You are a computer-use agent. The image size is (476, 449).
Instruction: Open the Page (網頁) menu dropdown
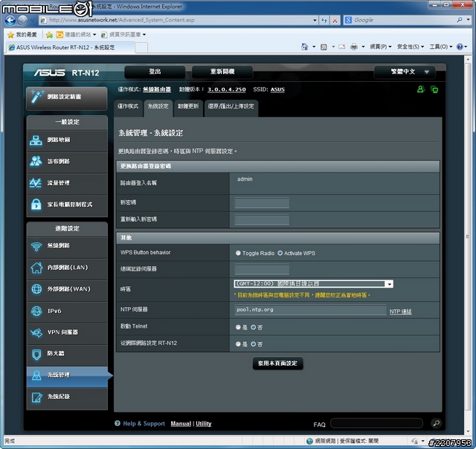click(381, 47)
